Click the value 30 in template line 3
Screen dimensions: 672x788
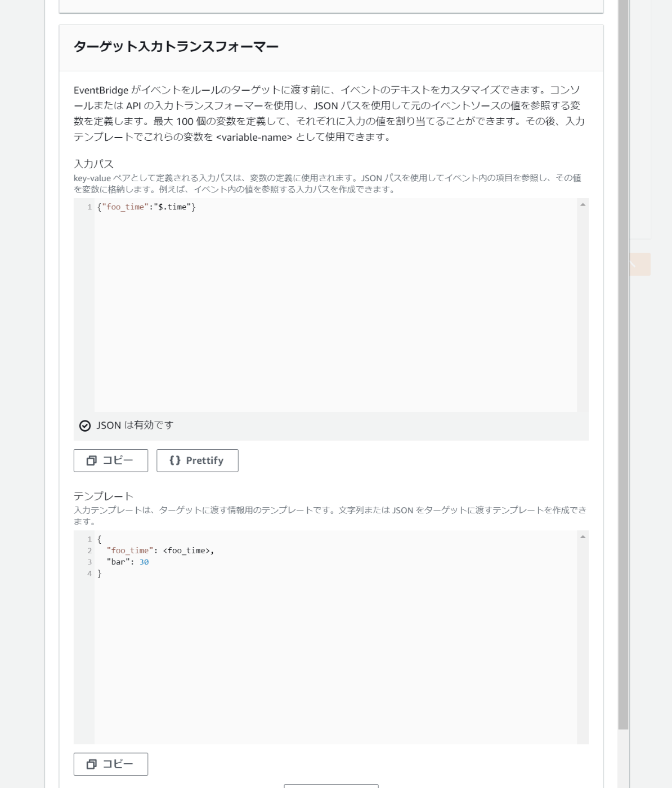(x=144, y=562)
